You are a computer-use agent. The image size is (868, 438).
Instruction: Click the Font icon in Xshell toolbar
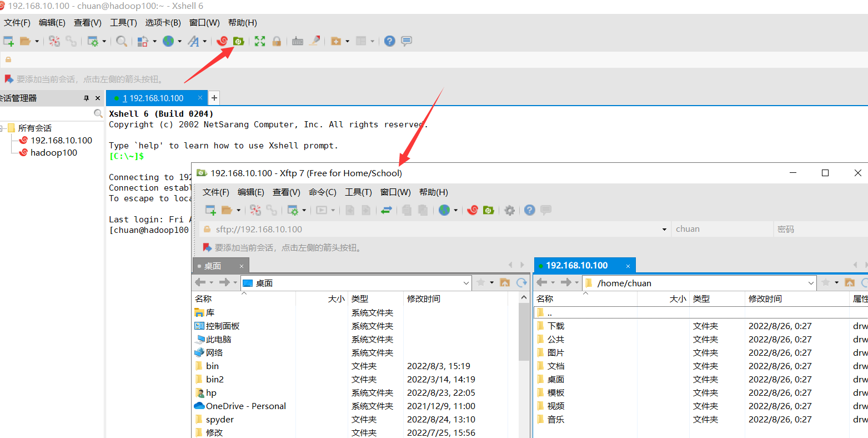[x=193, y=41]
